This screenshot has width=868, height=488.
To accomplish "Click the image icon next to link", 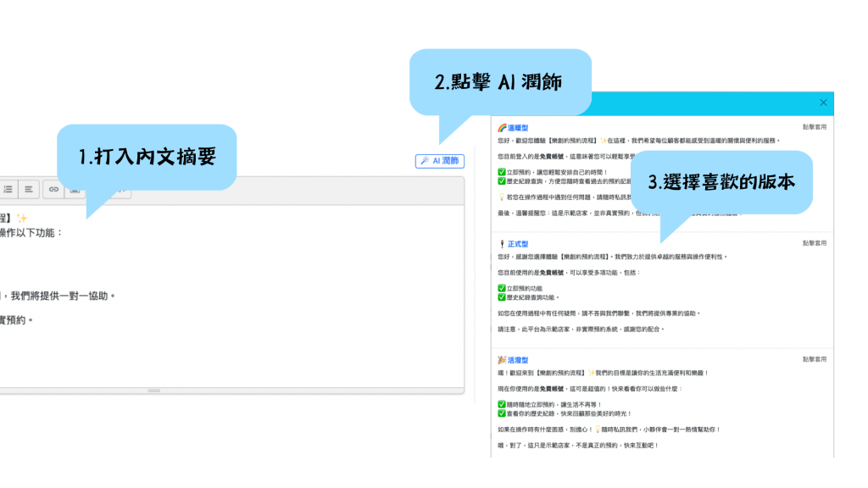I will (x=74, y=189).
